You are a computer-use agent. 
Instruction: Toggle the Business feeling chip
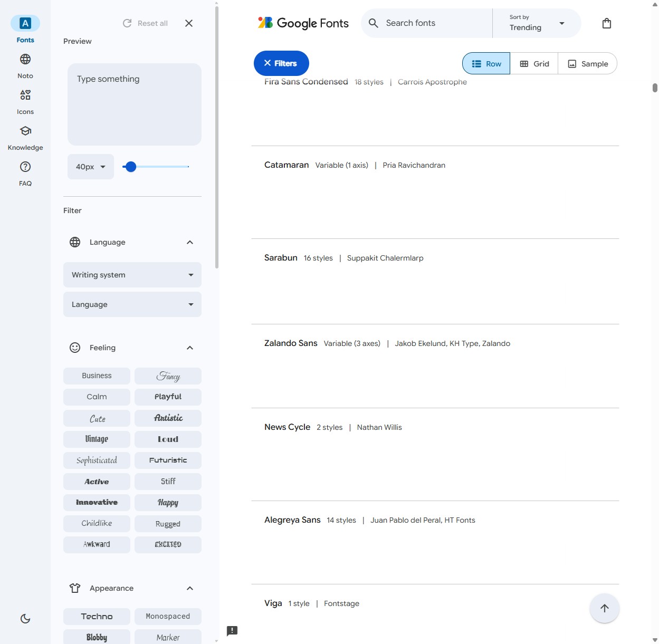[97, 376]
